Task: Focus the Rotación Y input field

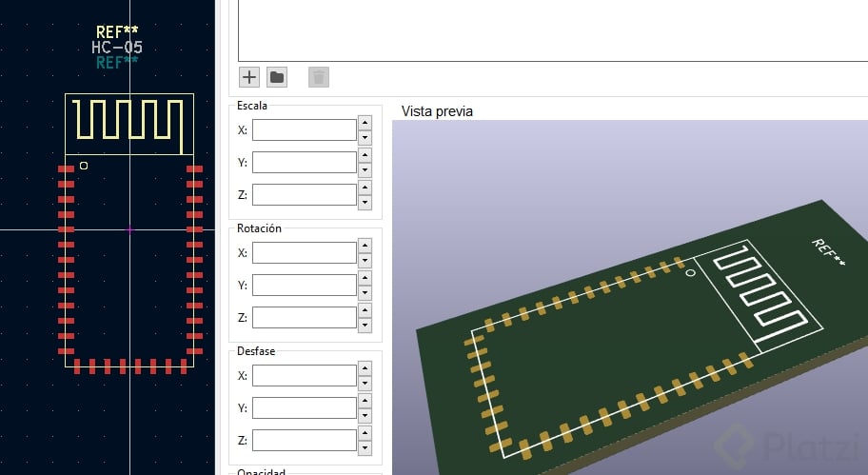Action: 305,286
